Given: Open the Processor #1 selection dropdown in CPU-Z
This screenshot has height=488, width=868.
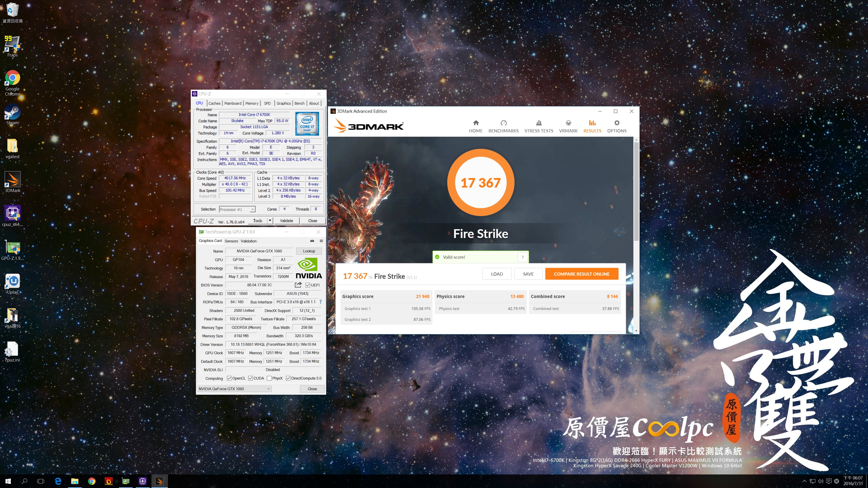Looking at the screenshot, I should point(237,209).
